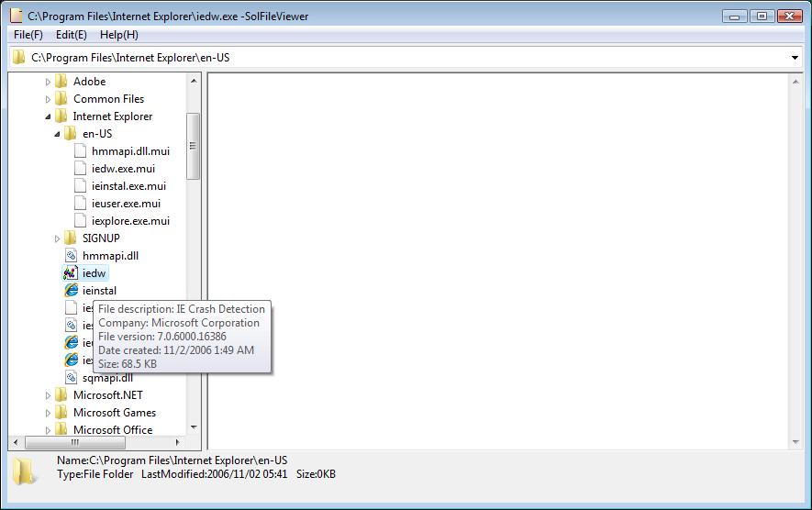Click the hmmapi.dll gear file icon

tap(71, 255)
